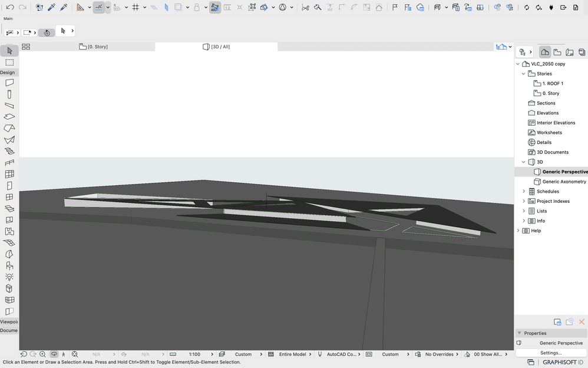The height and width of the screenshot is (368, 588).
Task: Open the Publisher Sets icon in Navigator
Action: [x=582, y=52]
